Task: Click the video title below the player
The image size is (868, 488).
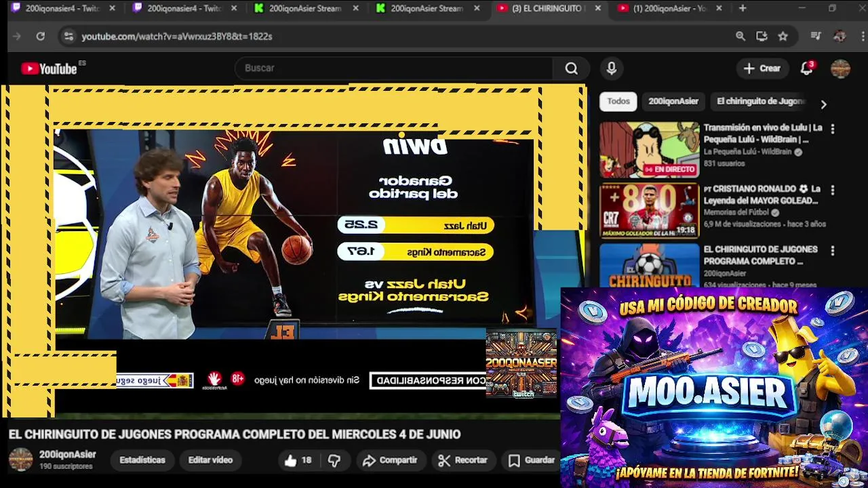Action: pyautogui.click(x=235, y=434)
